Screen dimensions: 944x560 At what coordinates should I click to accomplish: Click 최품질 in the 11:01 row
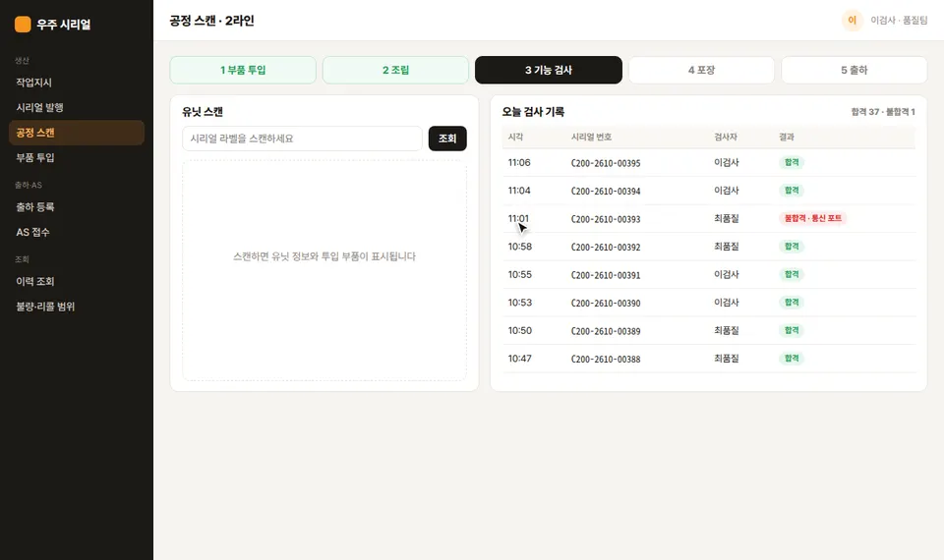[x=726, y=218]
